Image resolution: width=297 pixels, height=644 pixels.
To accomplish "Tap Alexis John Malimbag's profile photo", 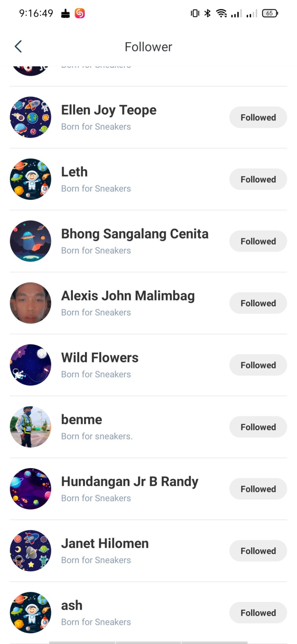I will tap(30, 303).
